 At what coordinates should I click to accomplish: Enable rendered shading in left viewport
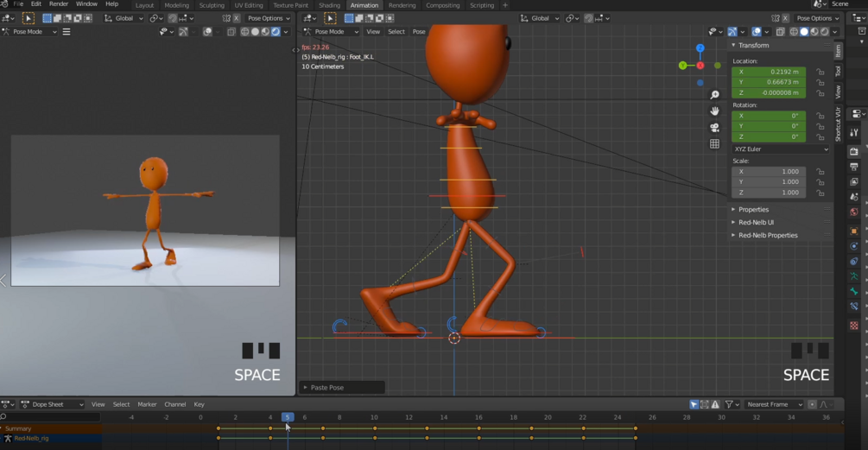coord(276,32)
